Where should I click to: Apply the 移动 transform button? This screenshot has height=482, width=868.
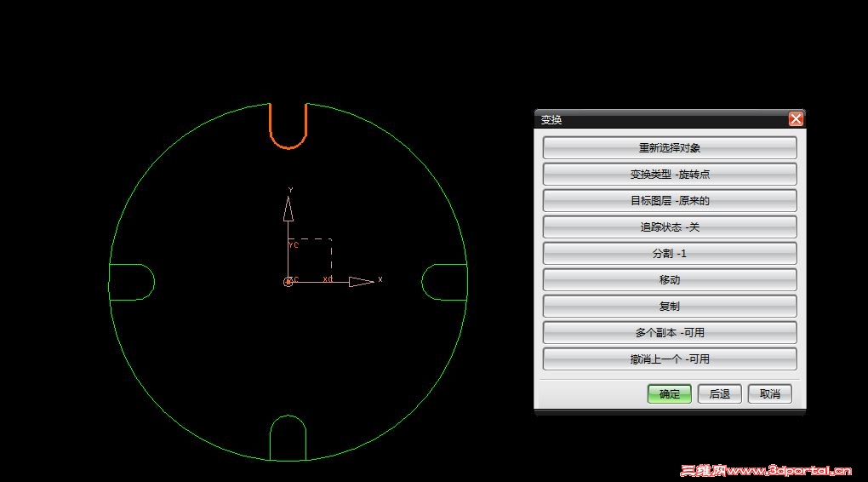click(x=669, y=280)
